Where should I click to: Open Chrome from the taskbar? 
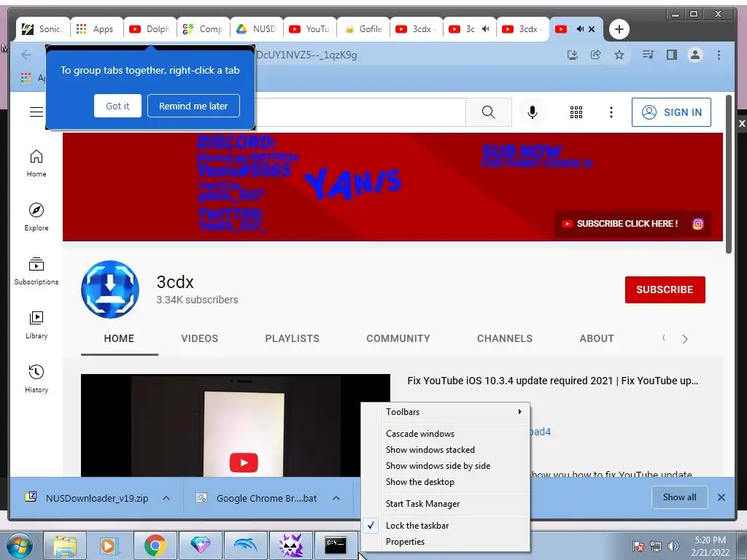(155, 545)
